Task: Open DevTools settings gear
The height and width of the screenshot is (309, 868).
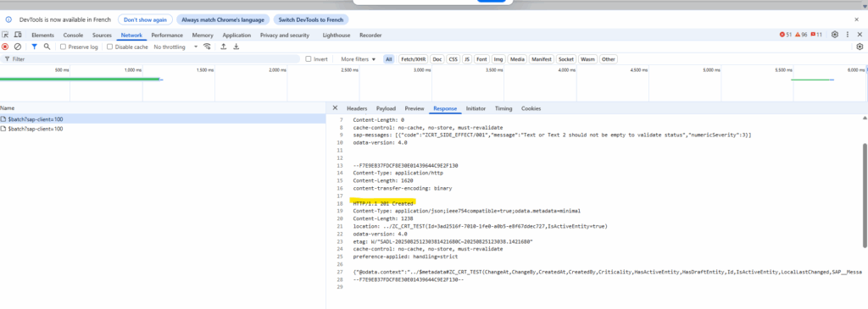Action: pos(835,35)
